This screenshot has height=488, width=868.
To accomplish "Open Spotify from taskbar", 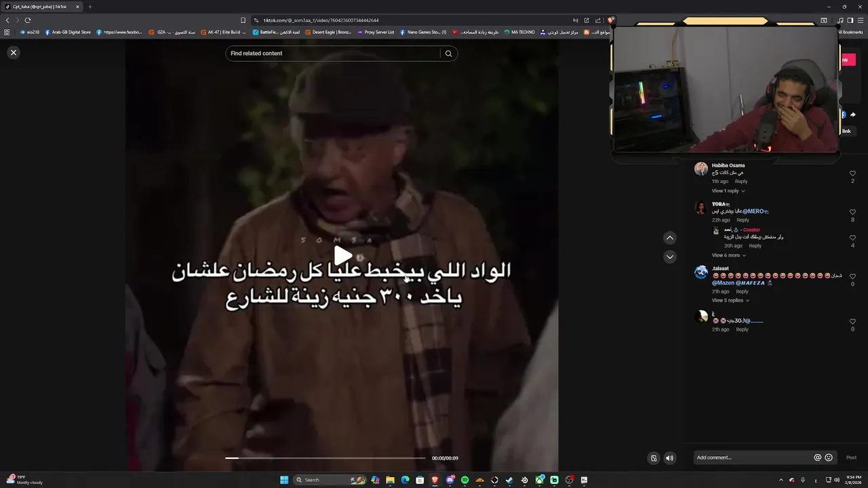I will (465, 480).
